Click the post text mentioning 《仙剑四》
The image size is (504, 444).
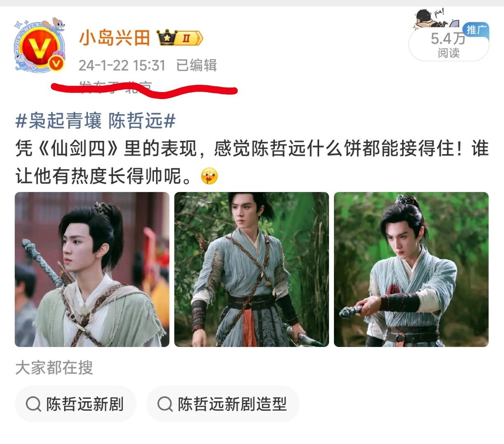[252, 162]
